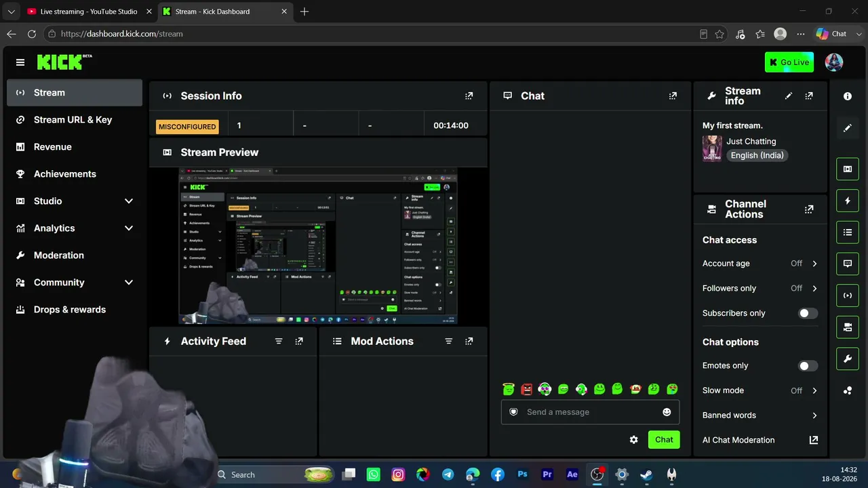Viewport: 868px width, 488px height.
Task: Open Slow mode options
Action: point(760,391)
